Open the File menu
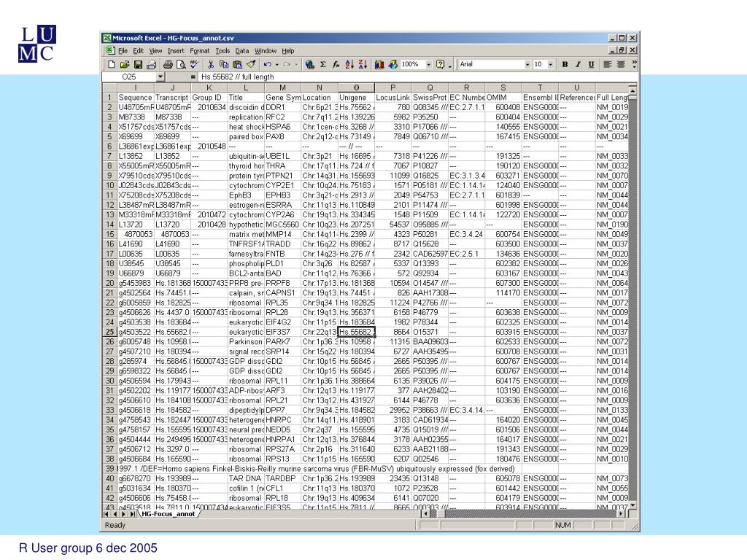Screen dimensions: 747x560 tap(123, 51)
